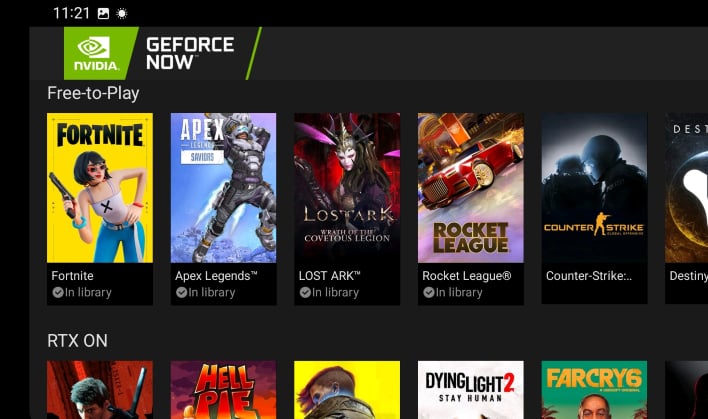Click the checkmark icon under Fortnite
This screenshot has height=419, width=708.
tap(57, 293)
